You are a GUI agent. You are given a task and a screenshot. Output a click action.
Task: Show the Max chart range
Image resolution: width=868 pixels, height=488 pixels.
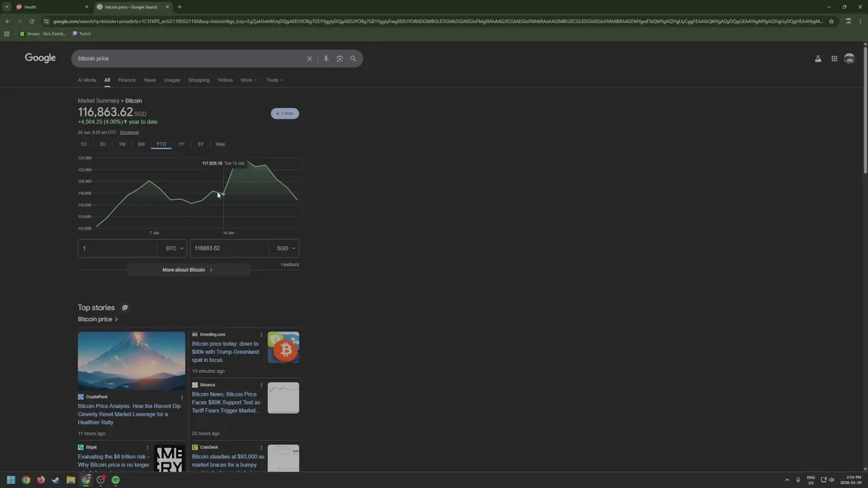pyautogui.click(x=220, y=144)
